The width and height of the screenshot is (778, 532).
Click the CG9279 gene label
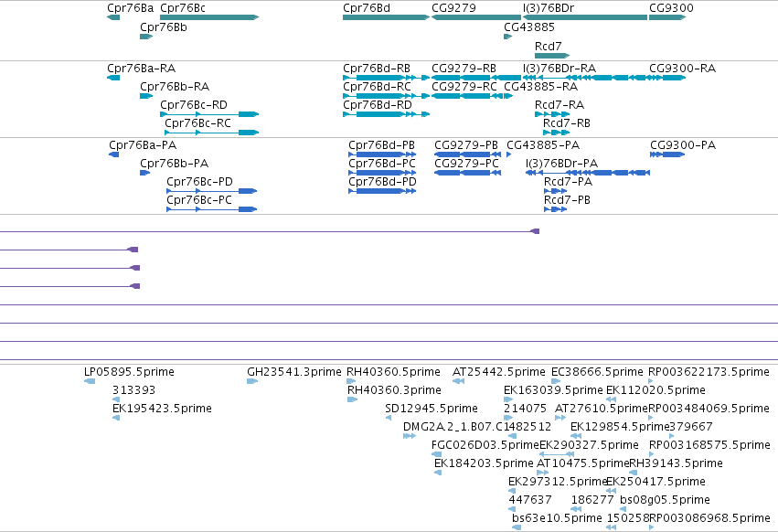[x=453, y=8]
